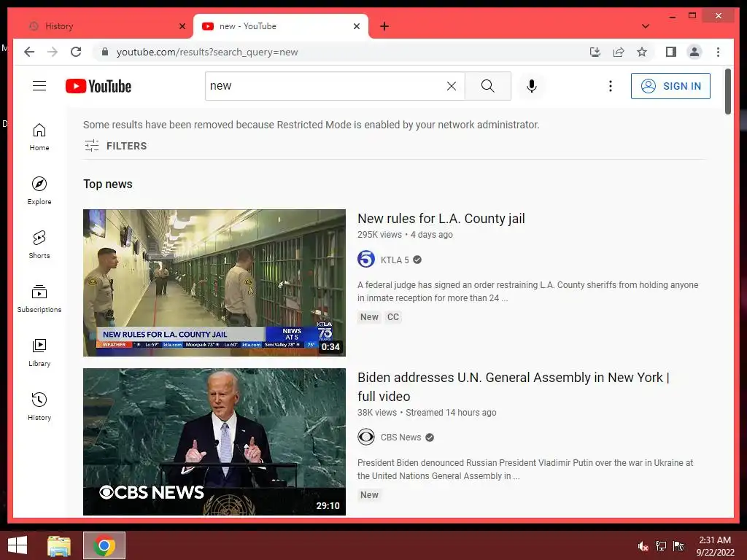The image size is (747, 560).
Task: Open Chrome three-dot menu
Action: tap(718, 52)
